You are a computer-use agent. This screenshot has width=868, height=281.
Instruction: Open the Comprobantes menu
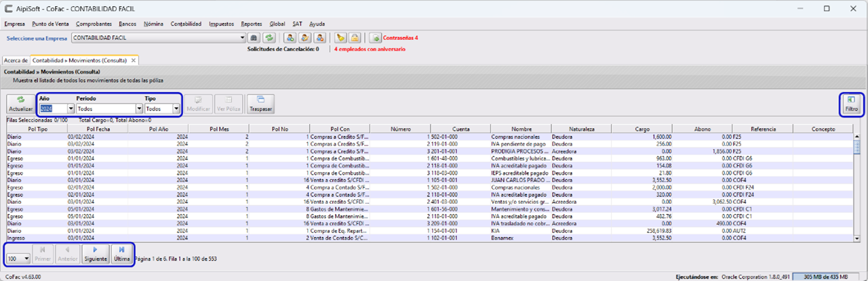click(x=94, y=24)
